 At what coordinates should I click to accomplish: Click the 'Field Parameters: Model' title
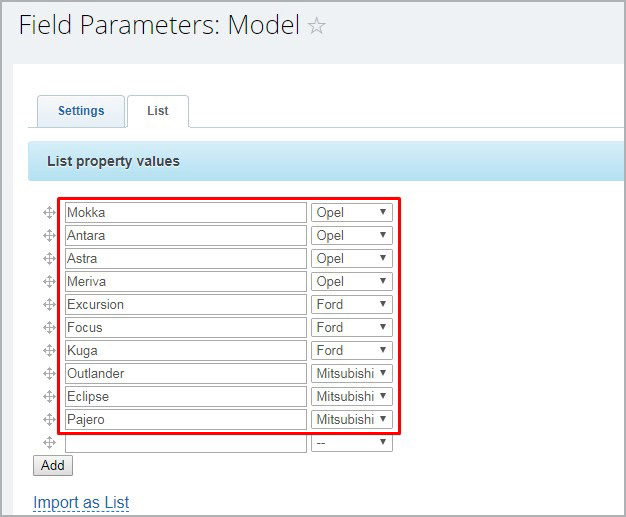pyautogui.click(x=159, y=25)
